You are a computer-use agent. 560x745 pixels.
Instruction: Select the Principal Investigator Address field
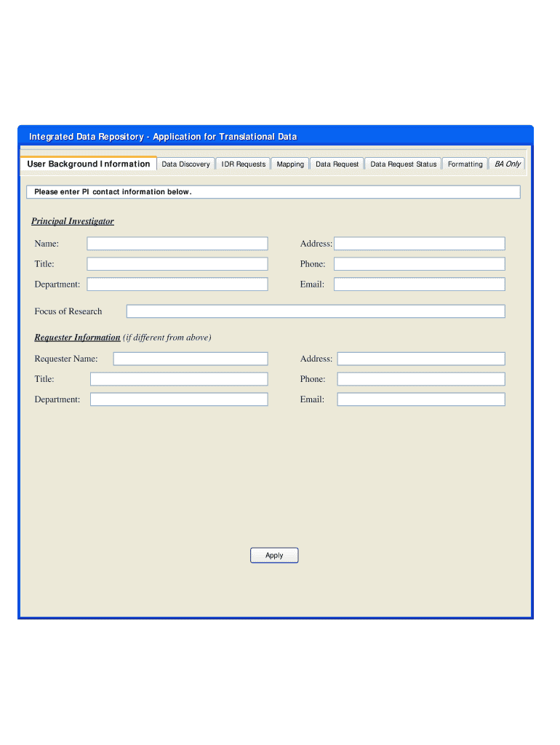419,244
